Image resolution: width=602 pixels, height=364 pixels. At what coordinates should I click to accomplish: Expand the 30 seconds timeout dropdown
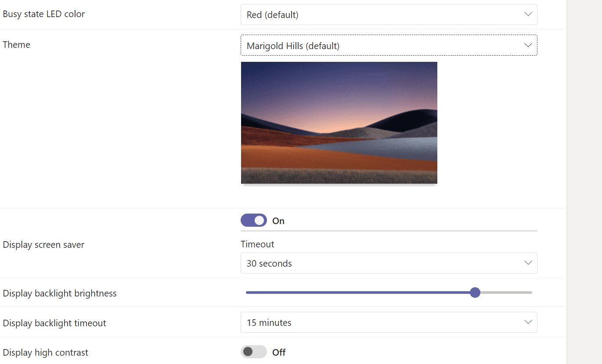(389, 263)
